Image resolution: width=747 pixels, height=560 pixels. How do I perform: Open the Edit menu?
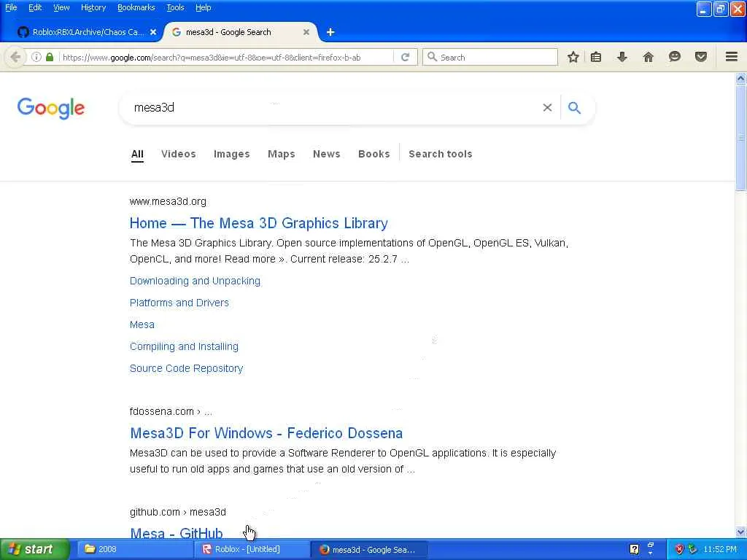[35, 7]
